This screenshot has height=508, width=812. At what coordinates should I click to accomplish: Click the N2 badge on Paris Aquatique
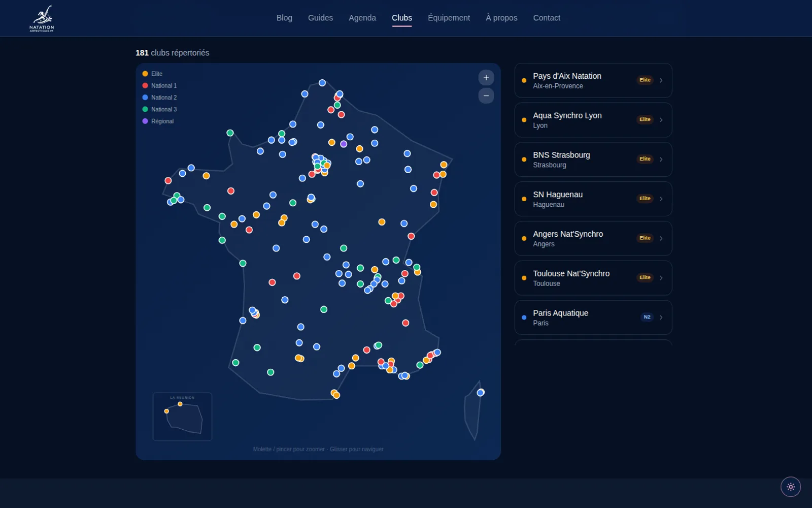(647, 317)
